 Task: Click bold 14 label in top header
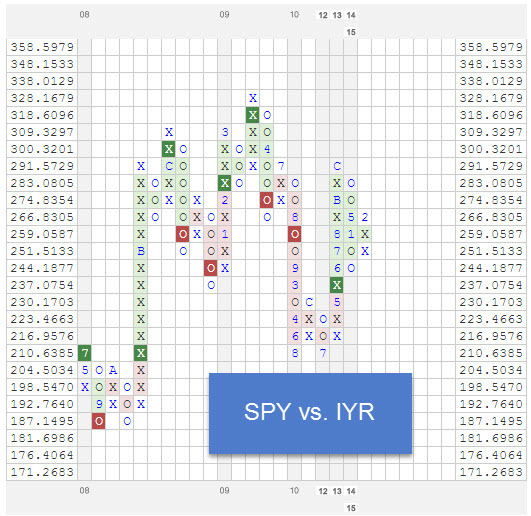tap(351, 15)
